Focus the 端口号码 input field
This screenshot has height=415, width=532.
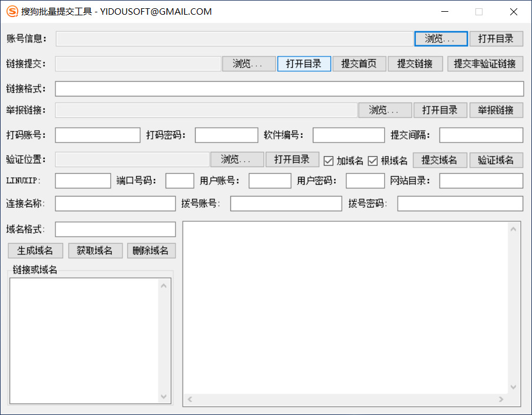point(180,181)
